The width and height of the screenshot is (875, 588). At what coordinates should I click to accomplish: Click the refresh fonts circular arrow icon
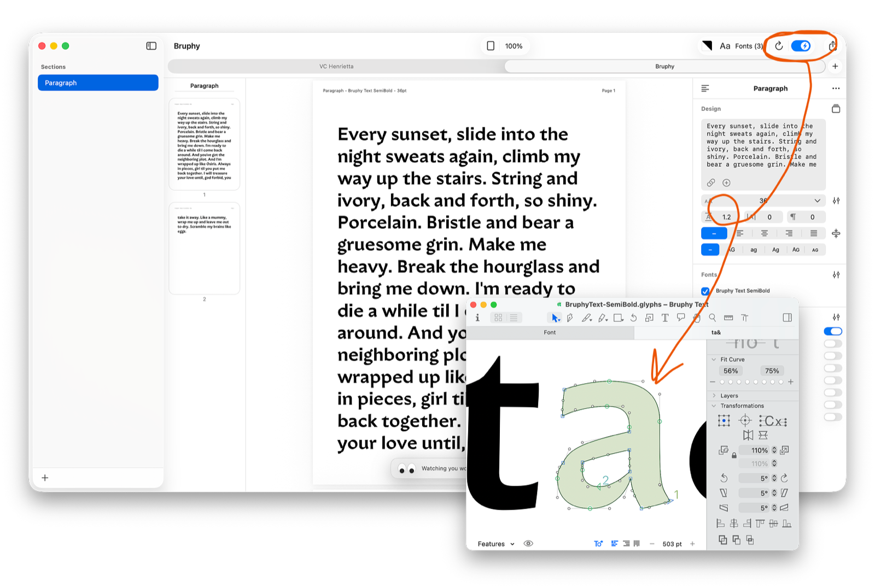click(779, 46)
